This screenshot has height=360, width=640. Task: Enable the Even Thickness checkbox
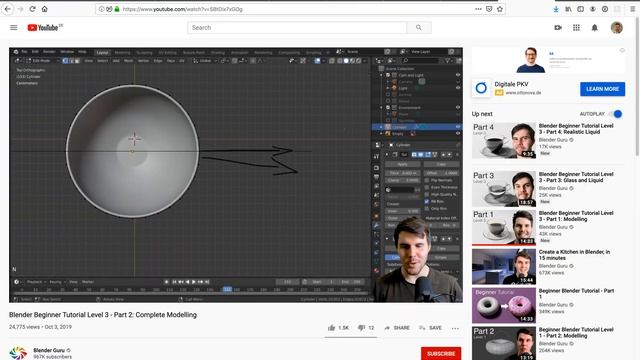[x=427, y=187]
